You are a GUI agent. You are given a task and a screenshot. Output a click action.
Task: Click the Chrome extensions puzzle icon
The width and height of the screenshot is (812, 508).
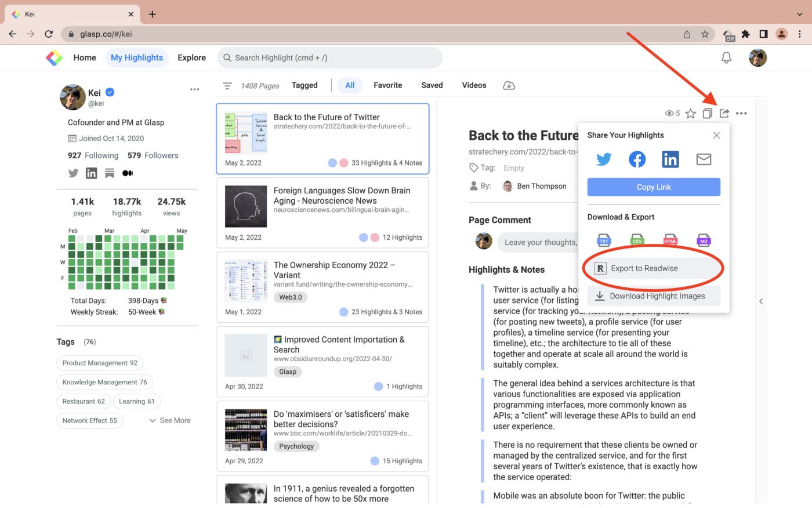[x=746, y=34]
